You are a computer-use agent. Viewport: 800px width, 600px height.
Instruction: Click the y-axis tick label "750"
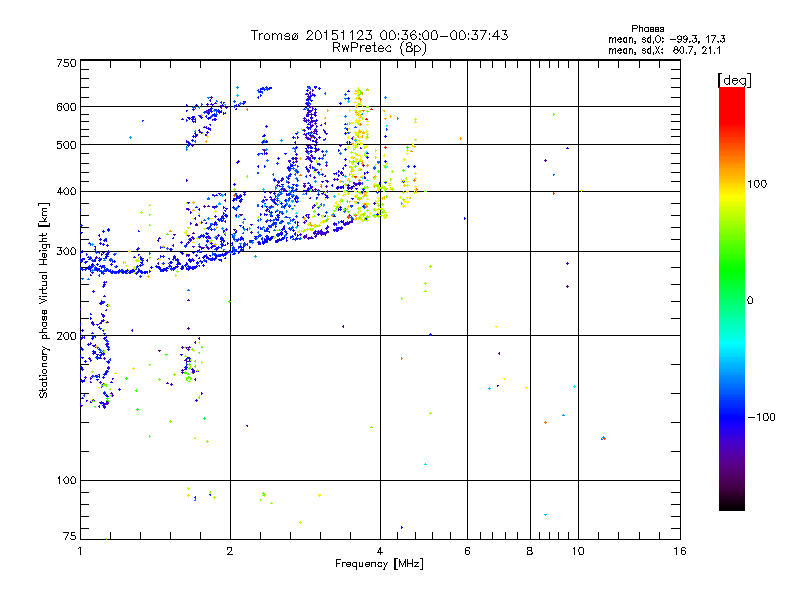[x=66, y=63]
